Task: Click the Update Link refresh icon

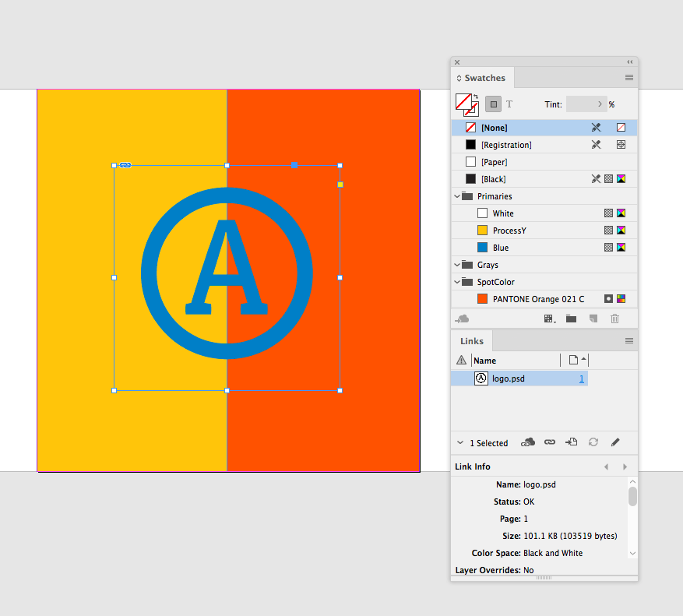Action: click(593, 442)
